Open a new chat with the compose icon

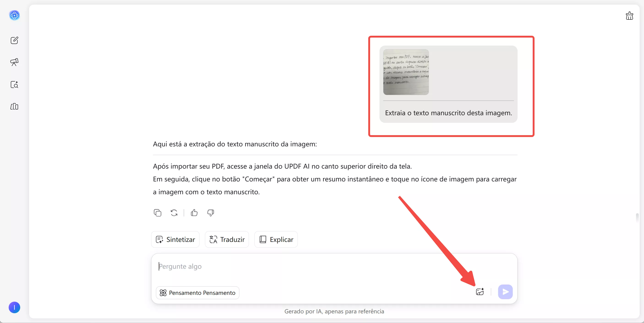pos(14,41)
